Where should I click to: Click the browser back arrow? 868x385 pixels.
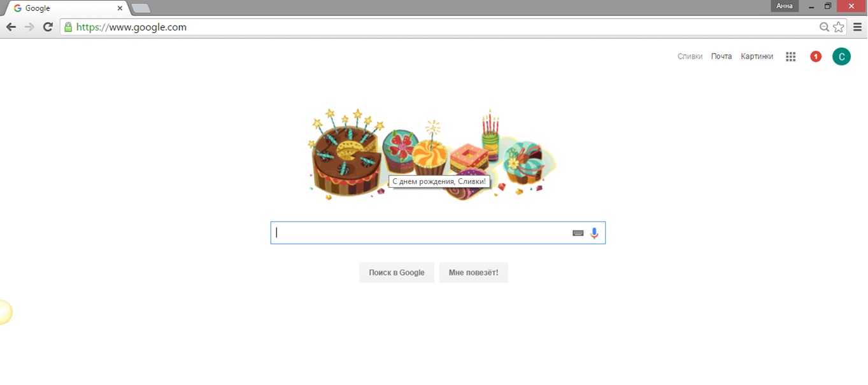pos(11,27)
